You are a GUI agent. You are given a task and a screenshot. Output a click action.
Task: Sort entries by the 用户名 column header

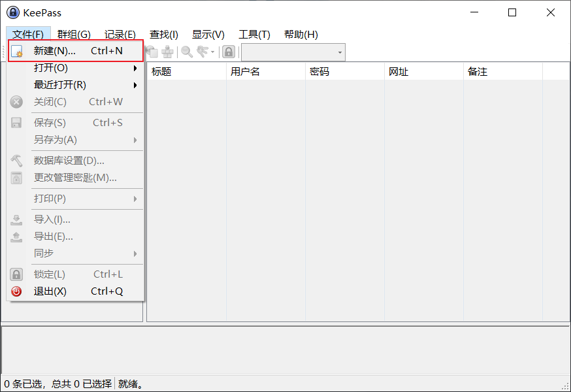click(265, 72)
